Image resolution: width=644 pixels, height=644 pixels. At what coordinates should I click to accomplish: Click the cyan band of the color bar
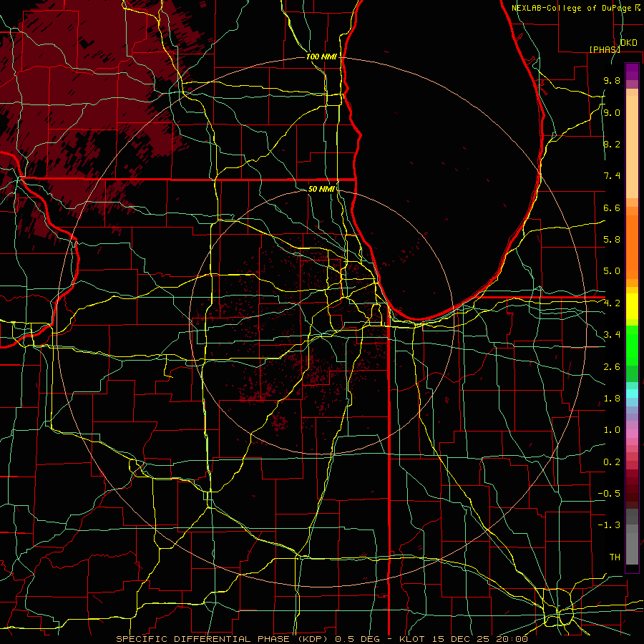click(632, 394)
